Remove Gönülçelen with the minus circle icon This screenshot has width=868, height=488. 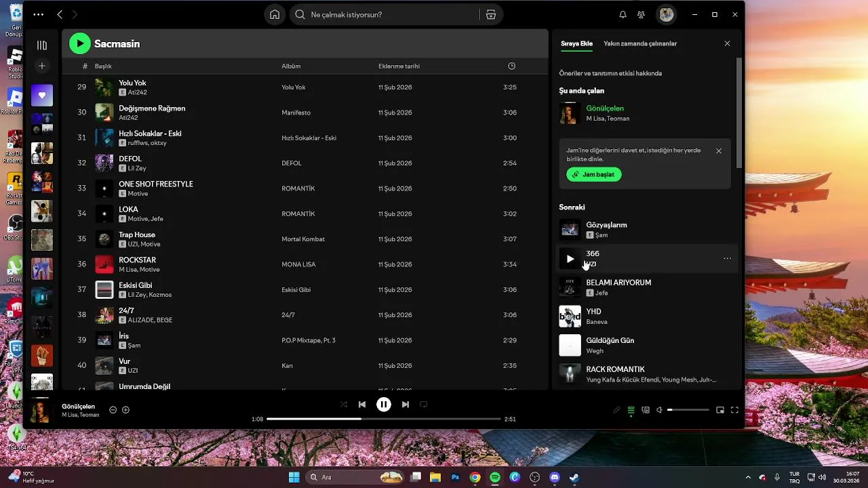[113, 410]
